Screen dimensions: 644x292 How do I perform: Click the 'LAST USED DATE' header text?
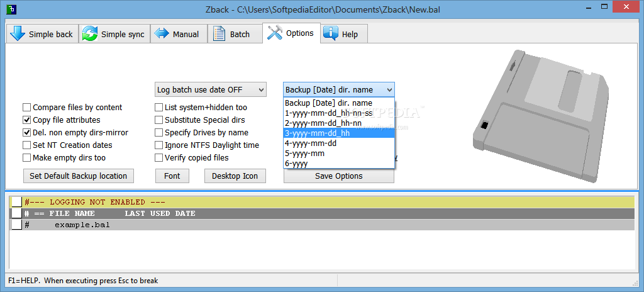tap(160, 213)
